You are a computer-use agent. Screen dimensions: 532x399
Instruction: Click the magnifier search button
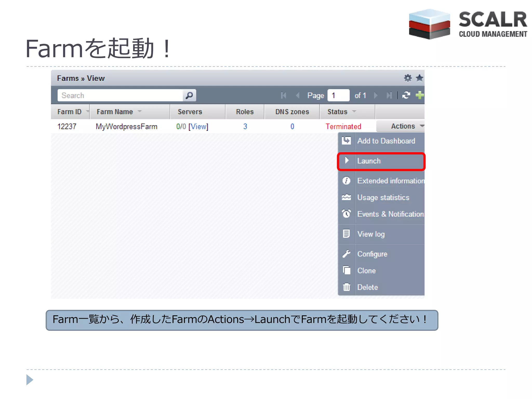coord(189,95)
